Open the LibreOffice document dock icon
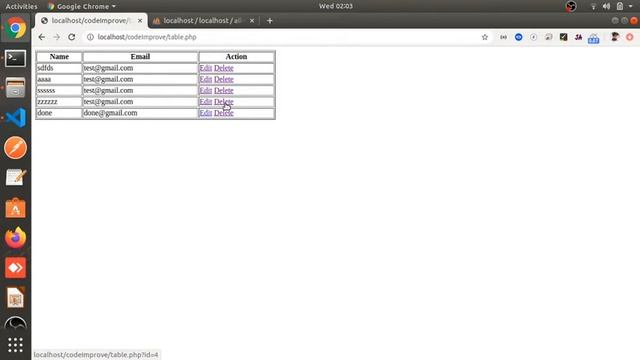The image size is (640, 360). (x=16, y=298)
